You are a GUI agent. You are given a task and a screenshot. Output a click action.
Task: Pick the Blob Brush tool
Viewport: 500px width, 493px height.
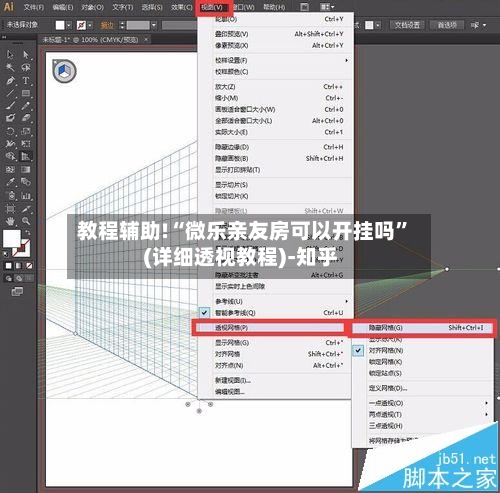coord(10,118)
